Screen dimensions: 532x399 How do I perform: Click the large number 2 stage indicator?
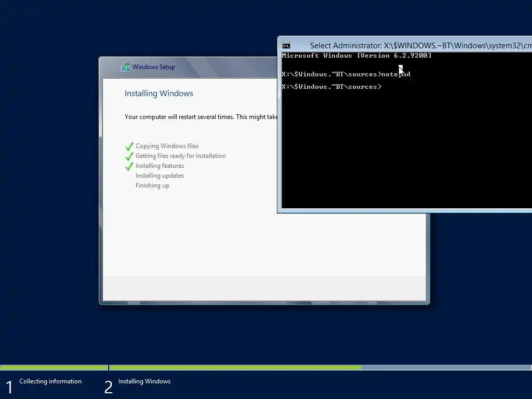pos(108,387)
